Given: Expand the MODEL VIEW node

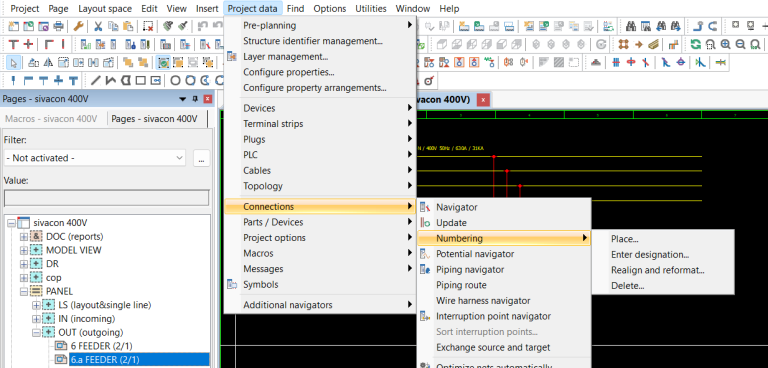Looking at the screenshot, I should click(24, 250).
